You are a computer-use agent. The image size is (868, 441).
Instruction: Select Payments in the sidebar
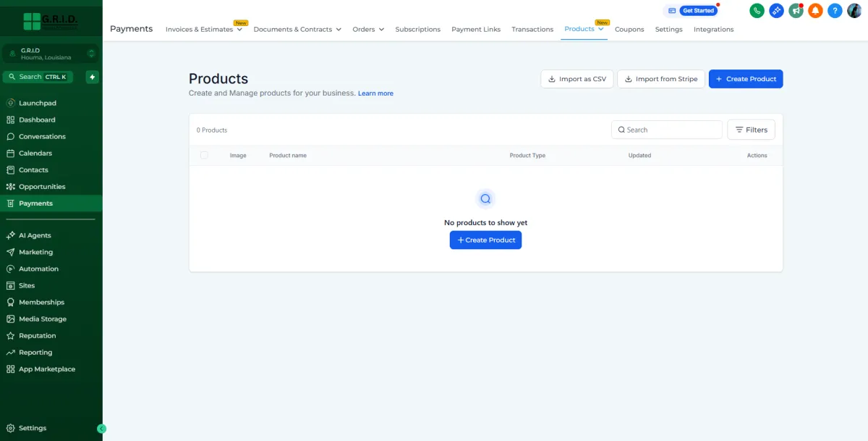[51, 203]
